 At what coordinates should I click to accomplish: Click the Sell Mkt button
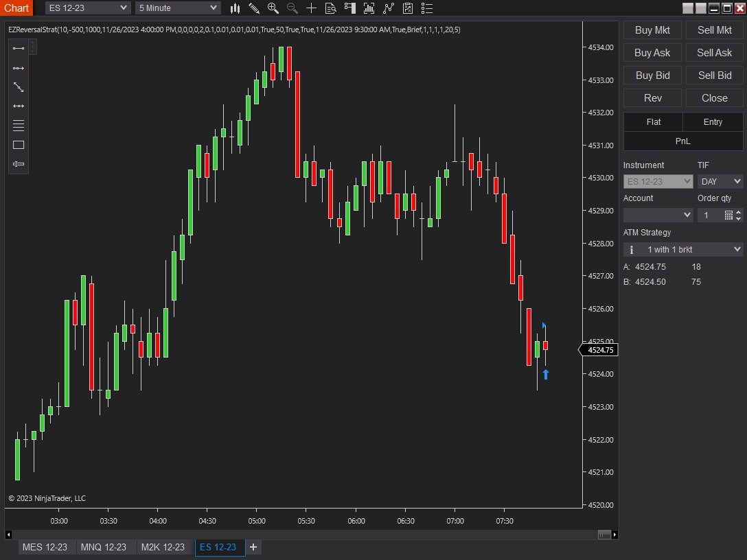714,30
